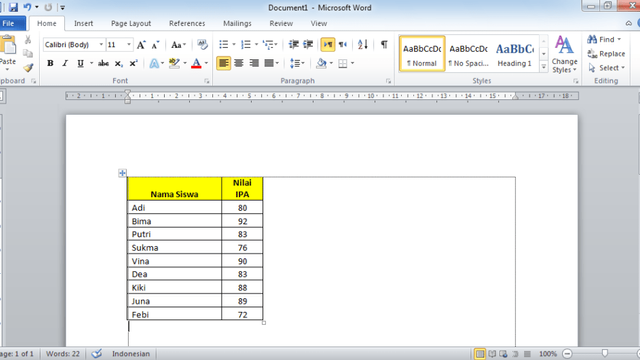Toggle Align Text Right
The height and width of the screenshot is (360, 640).
pos(254,63)
